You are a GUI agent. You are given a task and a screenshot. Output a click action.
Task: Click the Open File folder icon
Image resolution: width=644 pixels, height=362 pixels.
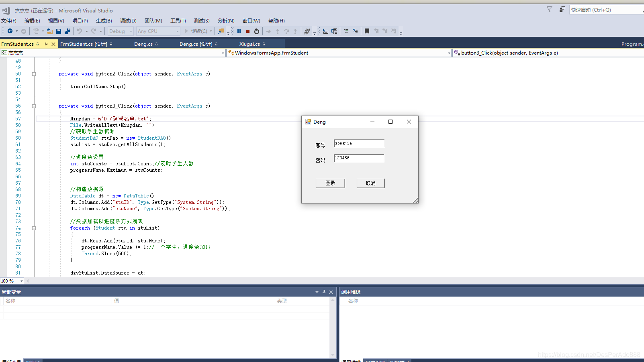50,31
